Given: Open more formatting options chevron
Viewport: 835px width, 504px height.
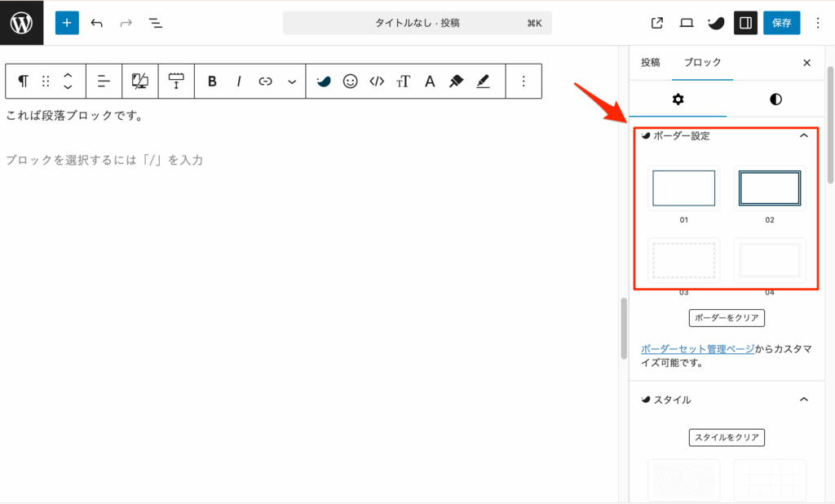Looking at the screenshot, I should click(292, 82).
